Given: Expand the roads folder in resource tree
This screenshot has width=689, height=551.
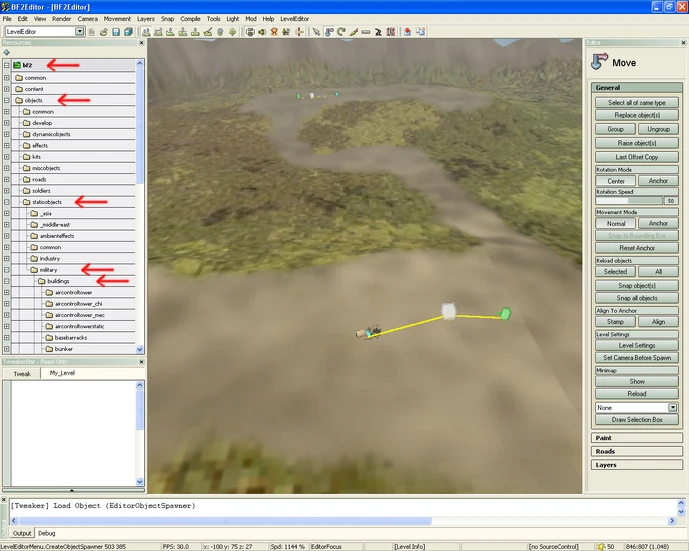Looking at the screenshot, I should tap(6, 179).
